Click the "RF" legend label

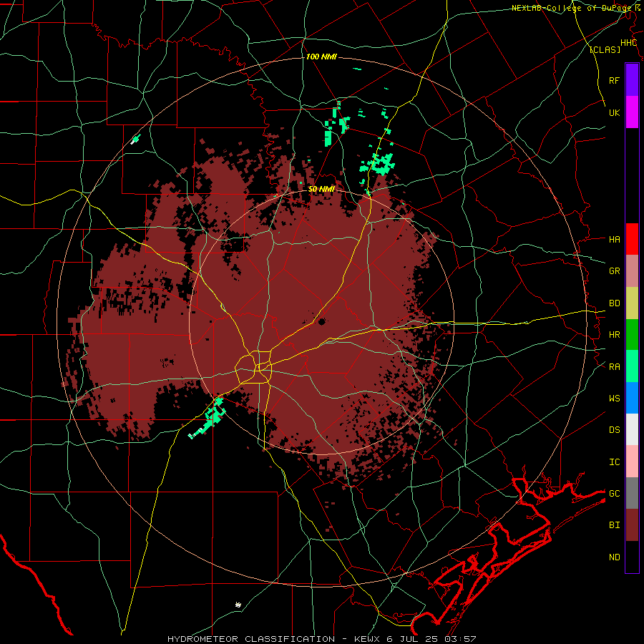(x=615, y=80)
